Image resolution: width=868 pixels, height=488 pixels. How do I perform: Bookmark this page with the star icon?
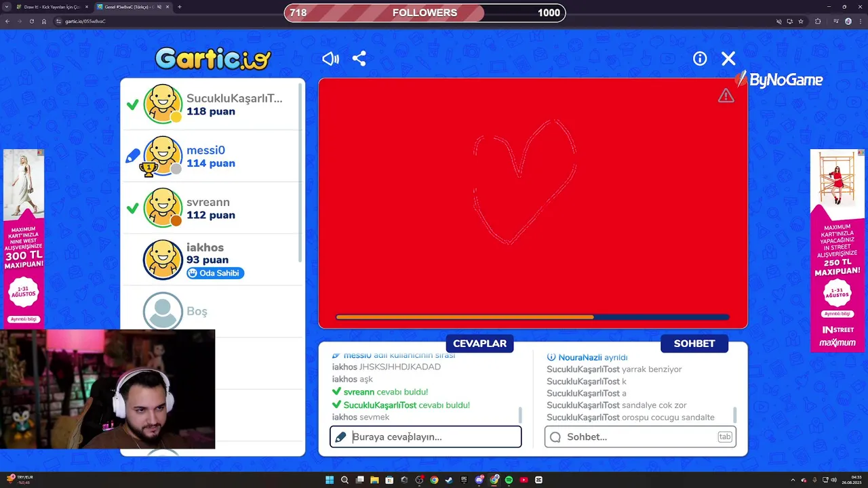(x=801, y=21)
